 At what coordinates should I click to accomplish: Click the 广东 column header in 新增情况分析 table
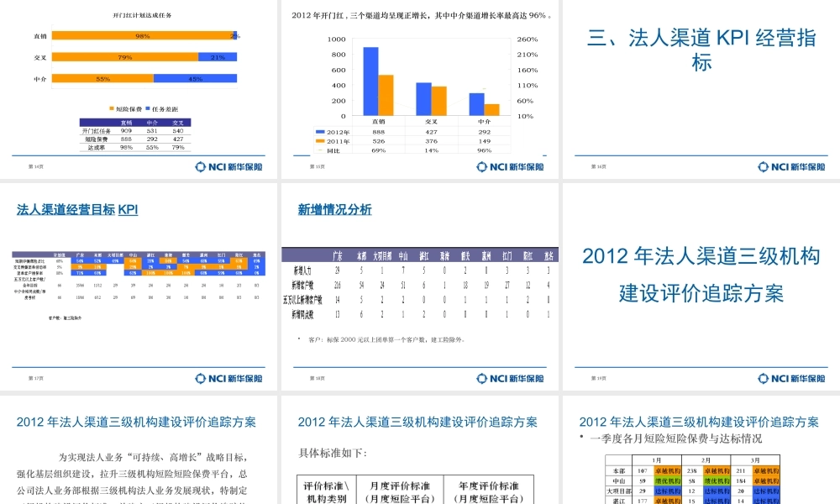[x=338, y=256]
